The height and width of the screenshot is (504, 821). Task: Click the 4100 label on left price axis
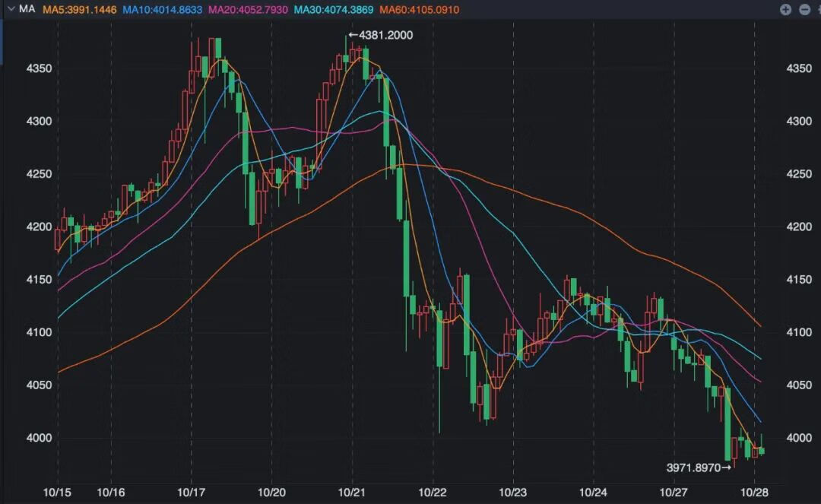coord(40,332)
